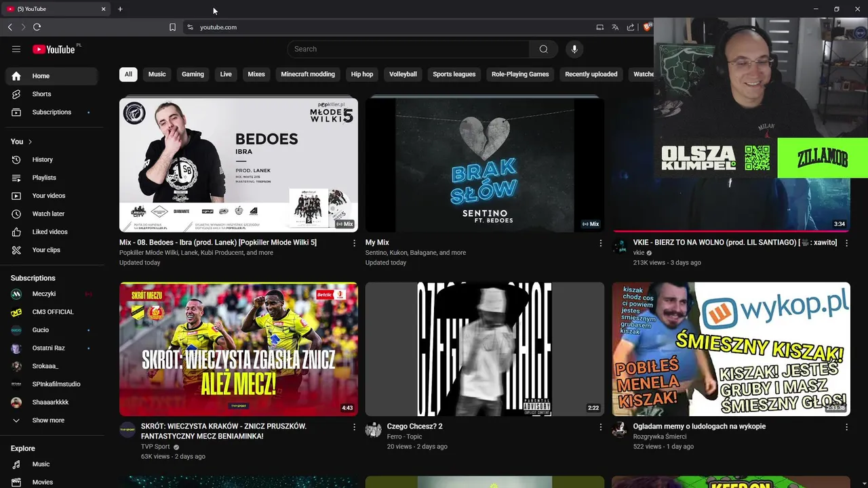This screenshot has width=868, height=488.
Task: Open Watch later in the sidebar
Action: tap(52, 213)
